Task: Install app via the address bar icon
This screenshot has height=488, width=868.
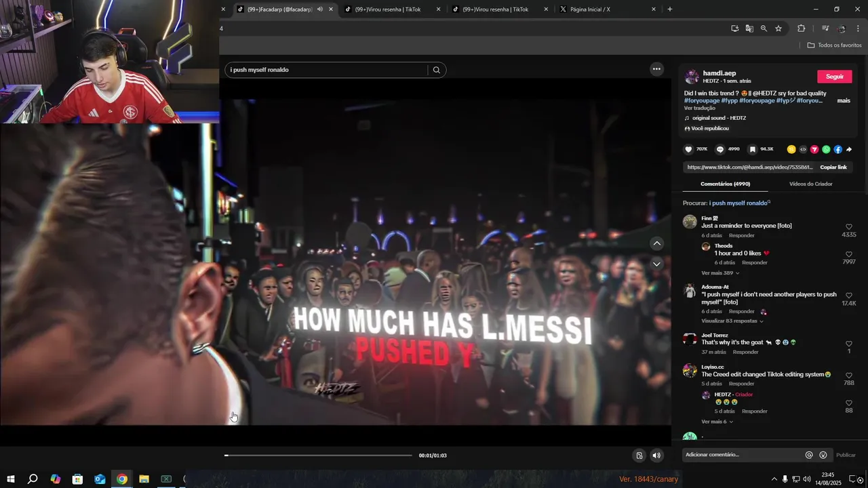Action: 734,28
